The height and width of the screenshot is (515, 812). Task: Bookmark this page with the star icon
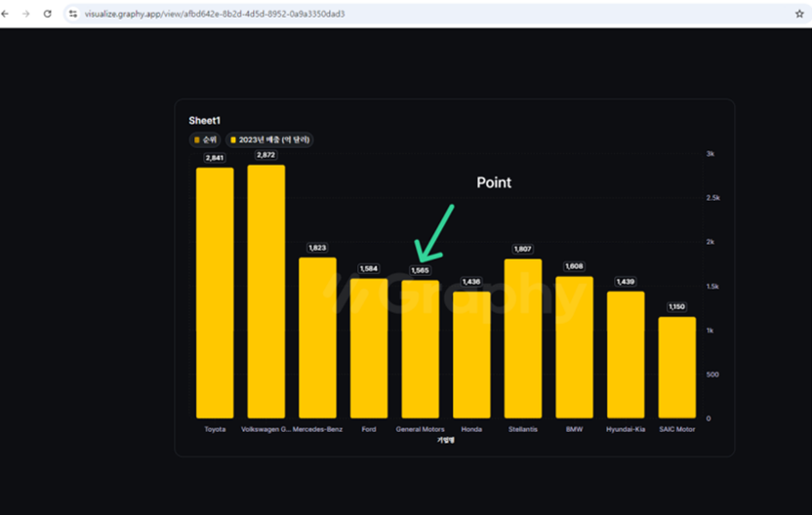click(799, 14)
